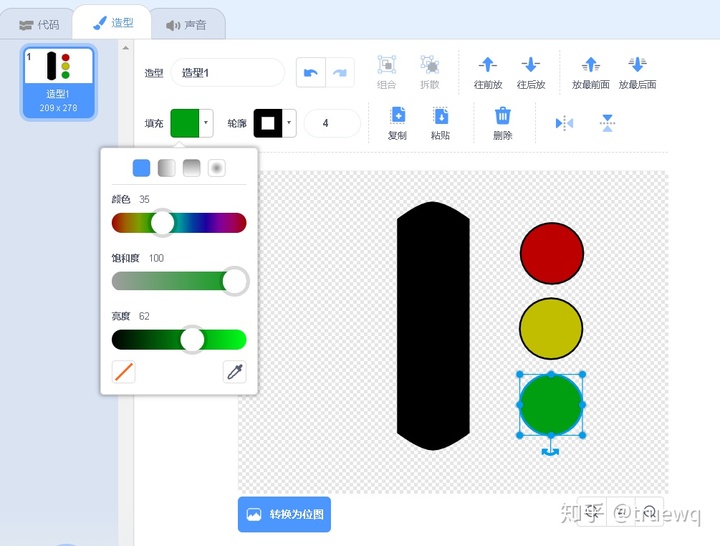The width and height of the screenshot is (720, 546).
Task: Select the yellow circle on the canvas
Action: pyautogui.click(x=551, y=328)
